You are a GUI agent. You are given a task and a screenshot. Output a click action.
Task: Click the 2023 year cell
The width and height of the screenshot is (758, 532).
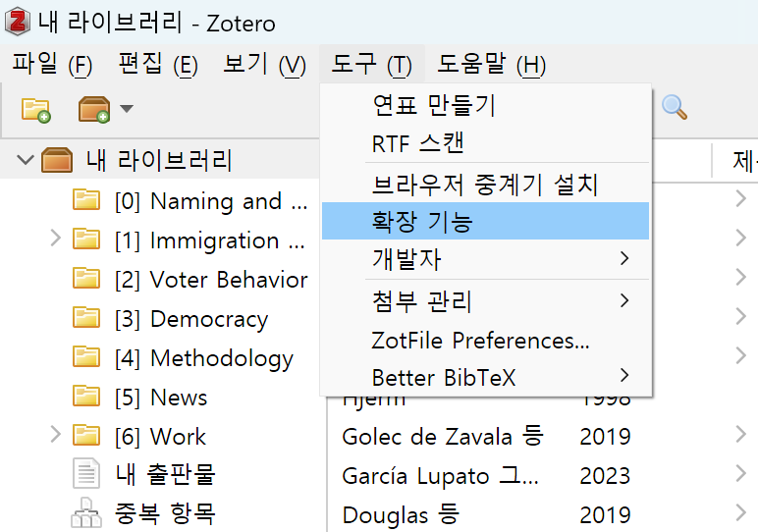coord(605,476)
